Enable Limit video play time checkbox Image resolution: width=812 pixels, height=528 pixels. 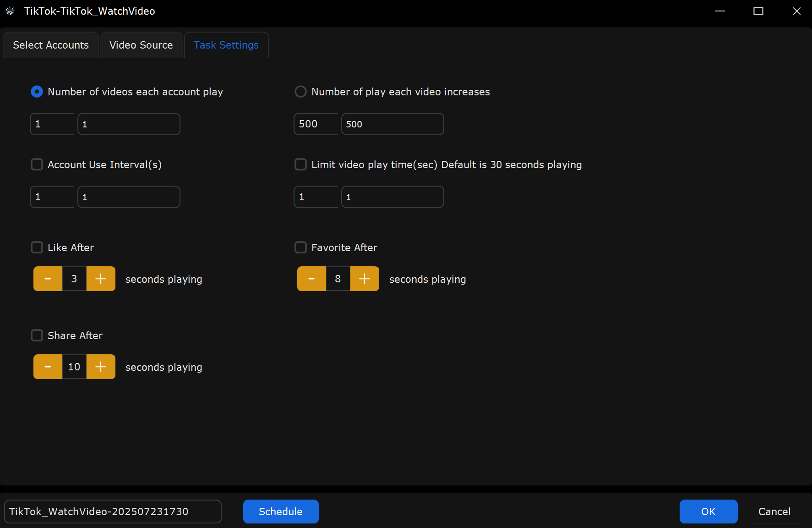pos(300,165)
